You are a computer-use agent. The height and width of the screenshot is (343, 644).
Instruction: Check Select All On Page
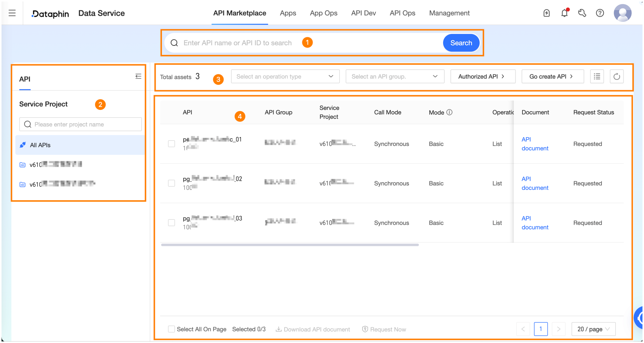coord(171,329)
